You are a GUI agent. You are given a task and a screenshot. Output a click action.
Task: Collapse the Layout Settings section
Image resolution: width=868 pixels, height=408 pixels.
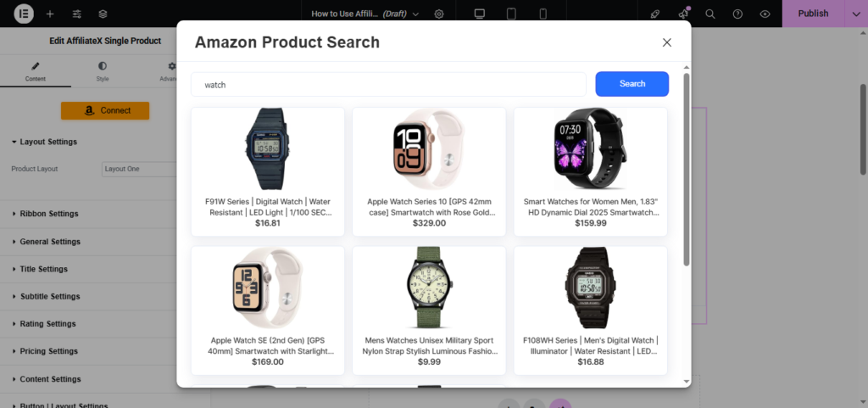48,142
